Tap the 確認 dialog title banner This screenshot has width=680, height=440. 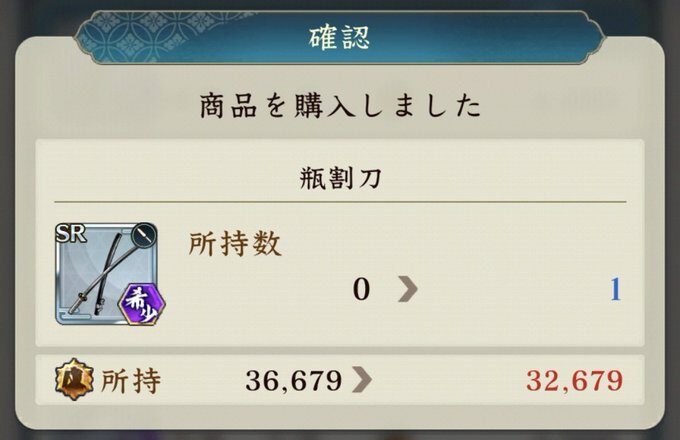click(339, 38)
